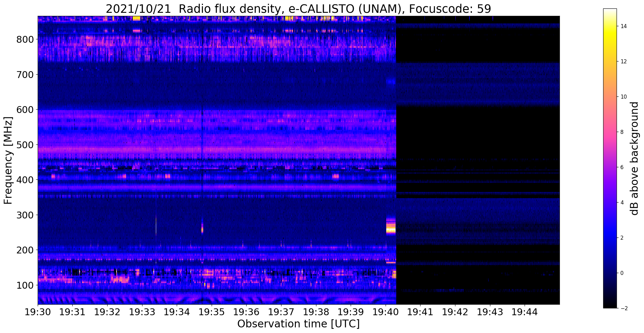
Task: Select the 19:33 time tick label
Action: [142, 312]
